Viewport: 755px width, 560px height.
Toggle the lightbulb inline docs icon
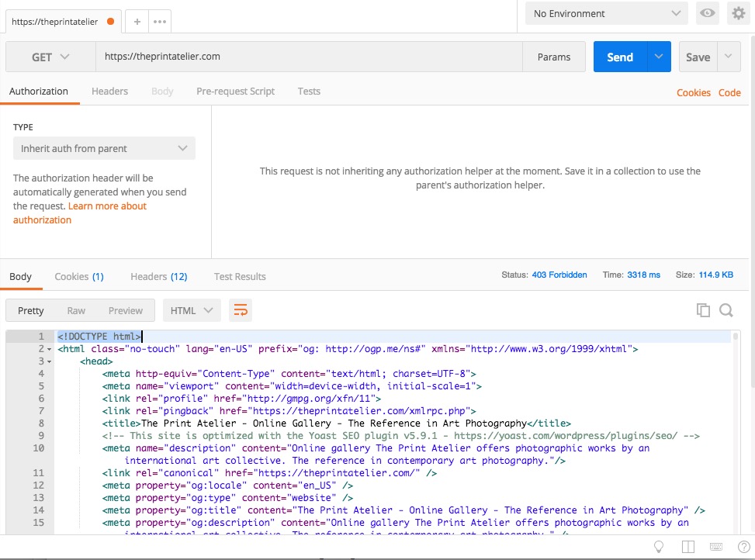coord(659,547)
